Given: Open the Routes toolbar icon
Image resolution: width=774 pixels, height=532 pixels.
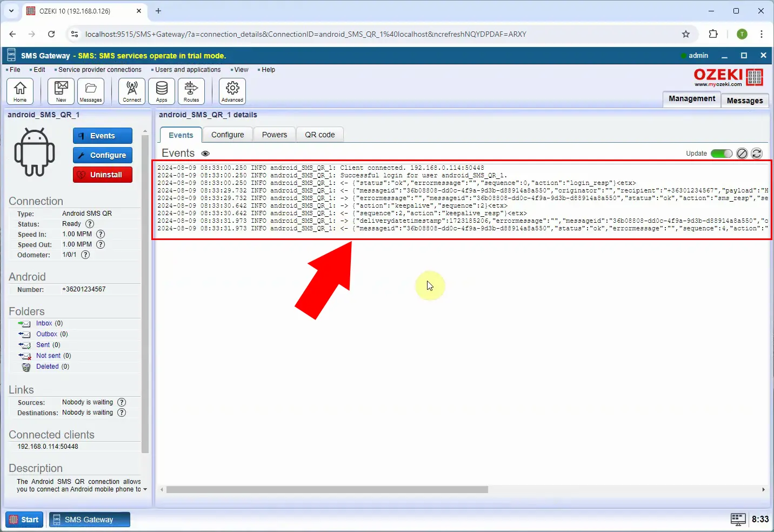Looking at the screenshot, I should 191,91.
